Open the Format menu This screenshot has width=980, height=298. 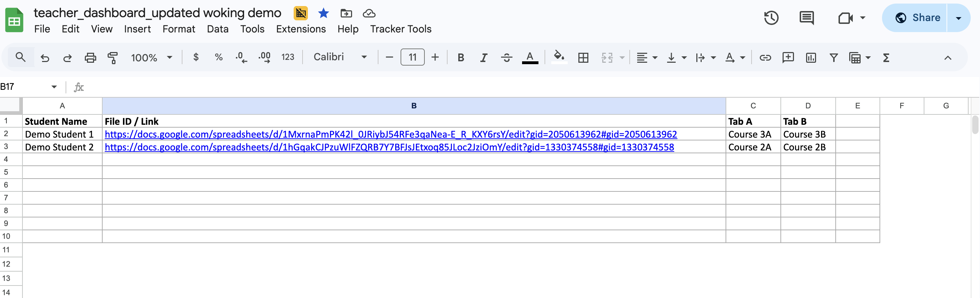point(179,29)
